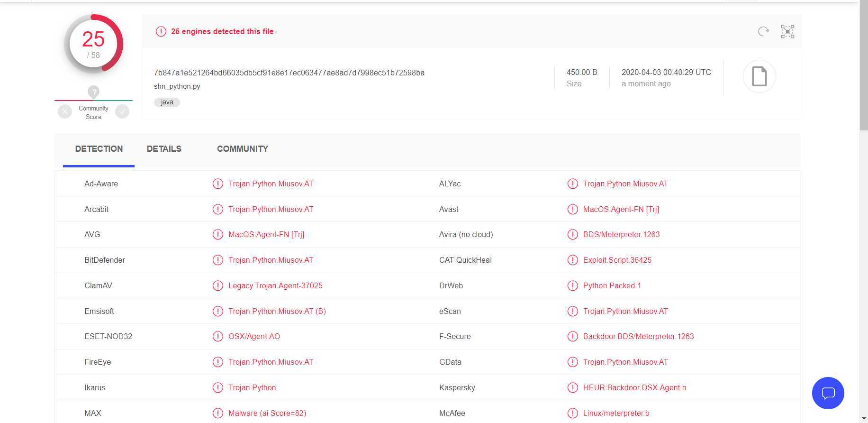Select MAX result Malware (ai Score=82)
The width and height of the screenshot is (868, 423).
(267, 413)
